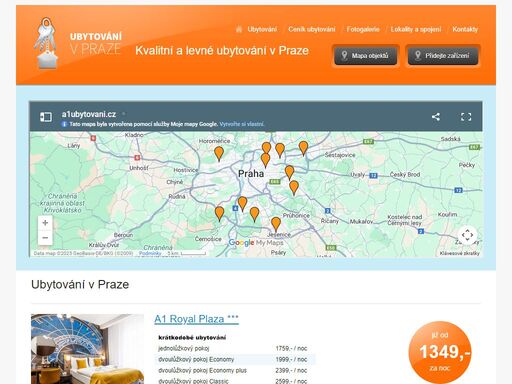
Task: Open Ceník ubytování menu item
Action: point(312,29)
